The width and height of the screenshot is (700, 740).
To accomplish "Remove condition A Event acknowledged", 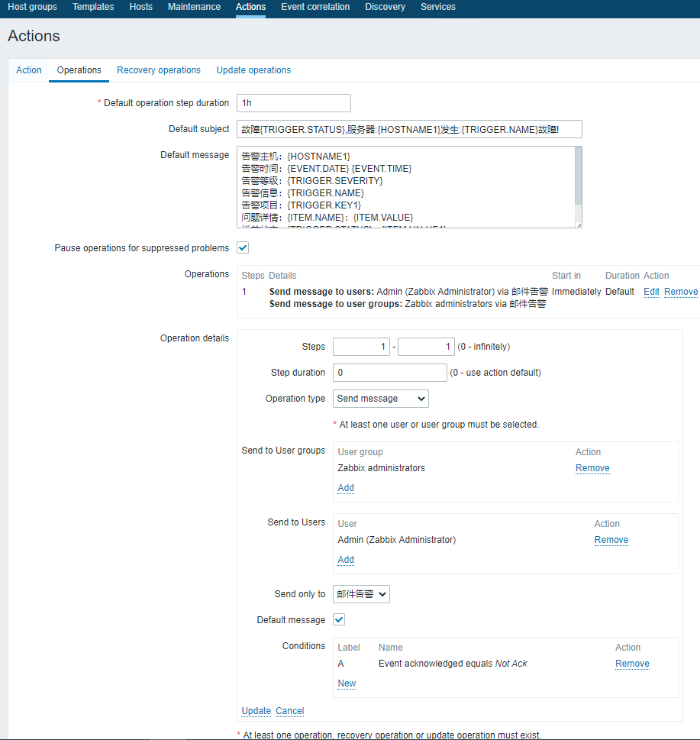I will click(632, 664).
